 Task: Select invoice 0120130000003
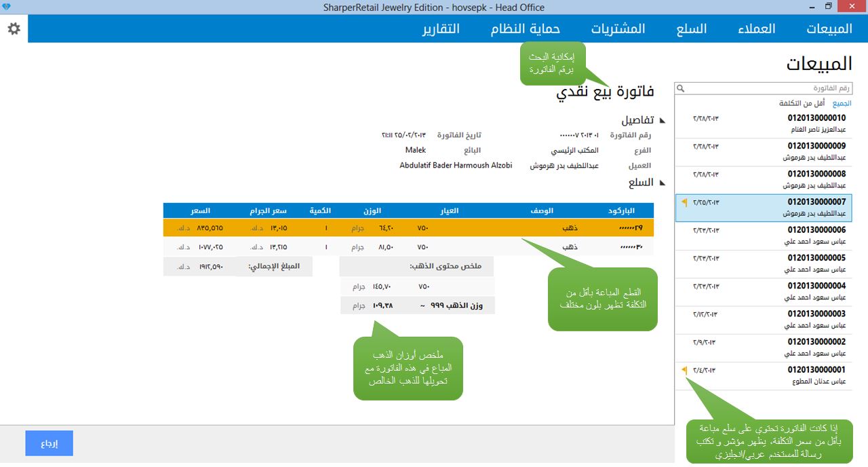tap(764, 320)
